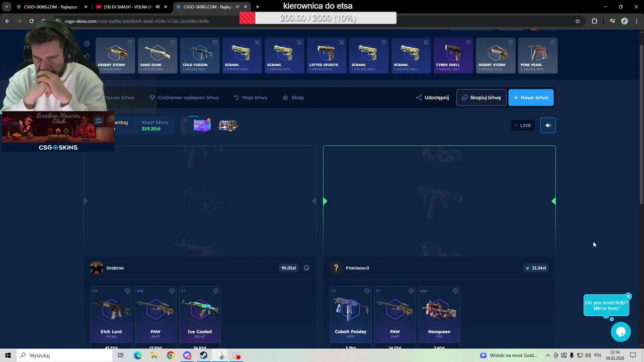Open the live chat bubble icon
Image resolution: width=644 pixels, height=362 pixels.
[621, 332]
